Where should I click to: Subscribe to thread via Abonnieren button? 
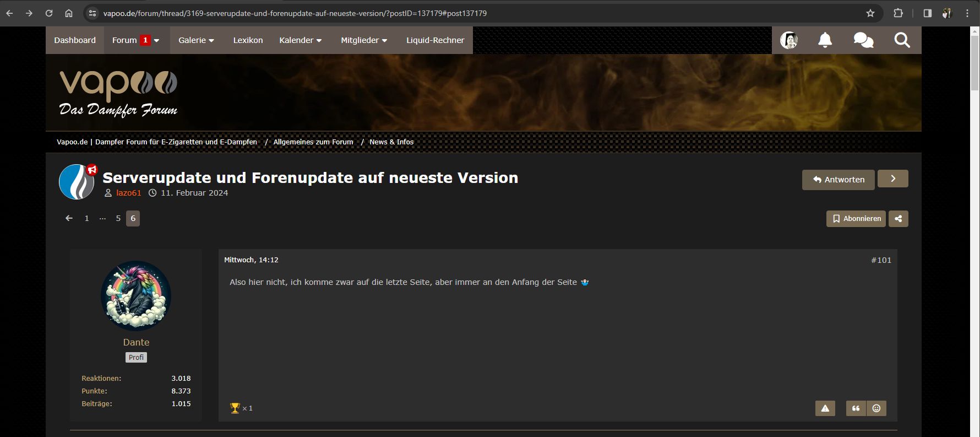pos(856,219)
